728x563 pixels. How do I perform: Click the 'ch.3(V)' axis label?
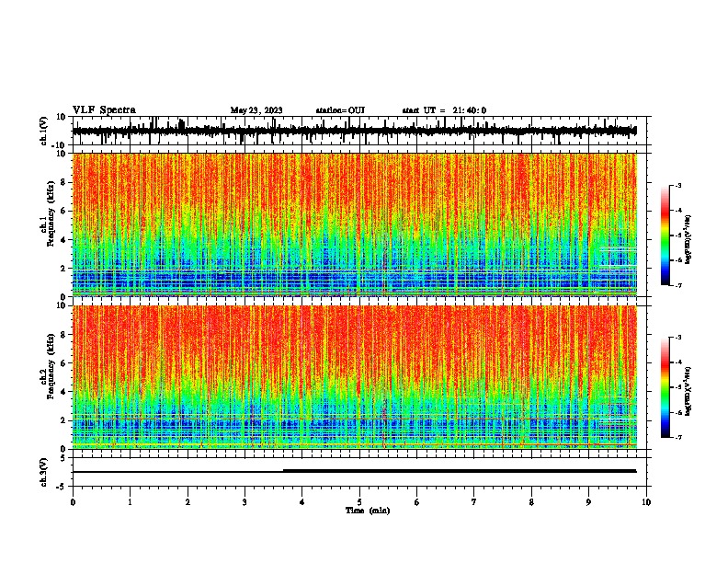44,472
